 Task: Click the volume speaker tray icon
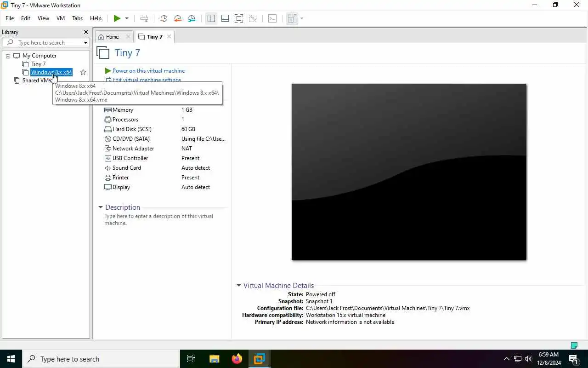point(528,359)
